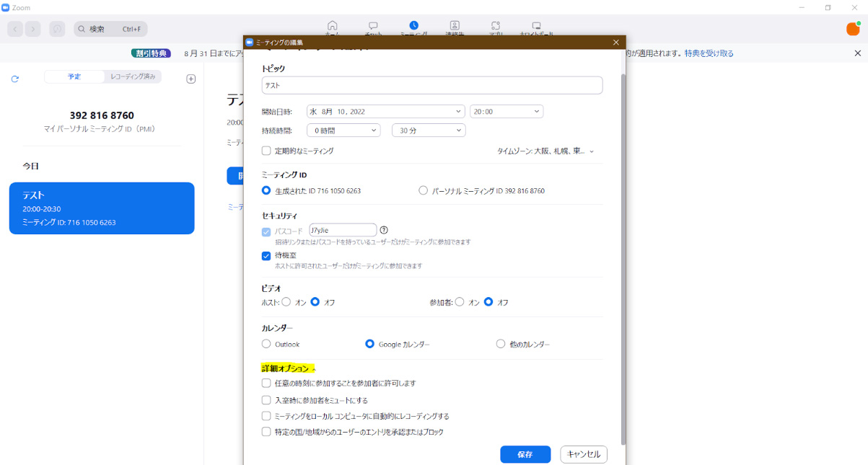Go to the Contacts icon
This screenshot has width=868, height=465.
pos(455,26)
